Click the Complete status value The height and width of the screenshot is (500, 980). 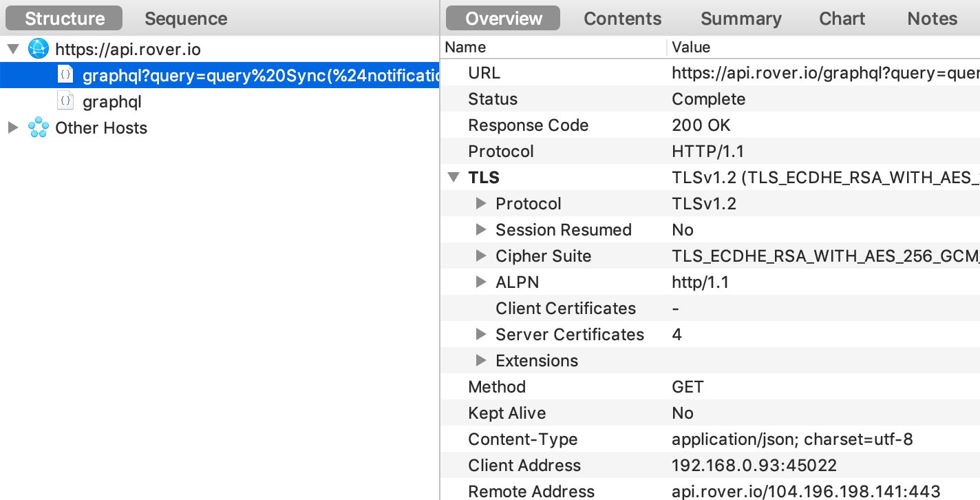click(x=708, y=99)
